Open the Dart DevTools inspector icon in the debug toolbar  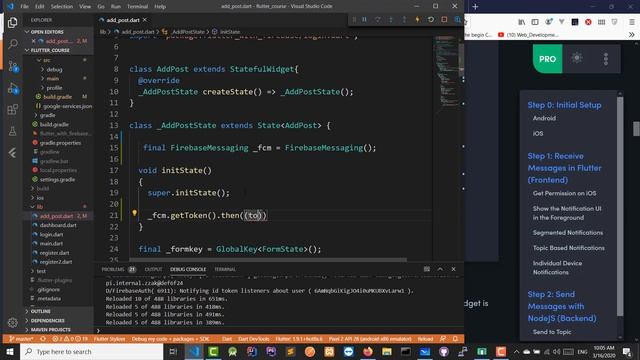(458, 20)
